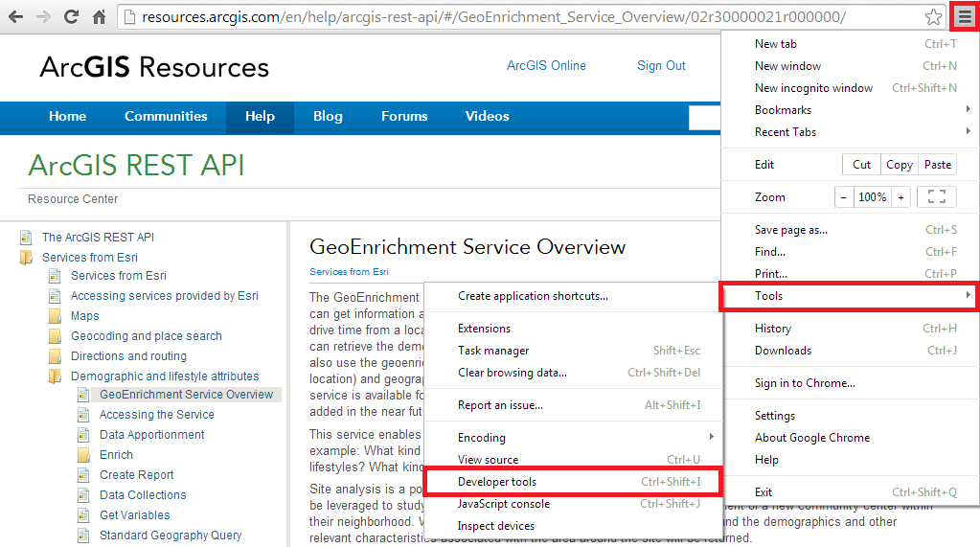Viewport: 980px width, 547px height.
Task: Open the Recent Tabs submenu
Action: 850,132
